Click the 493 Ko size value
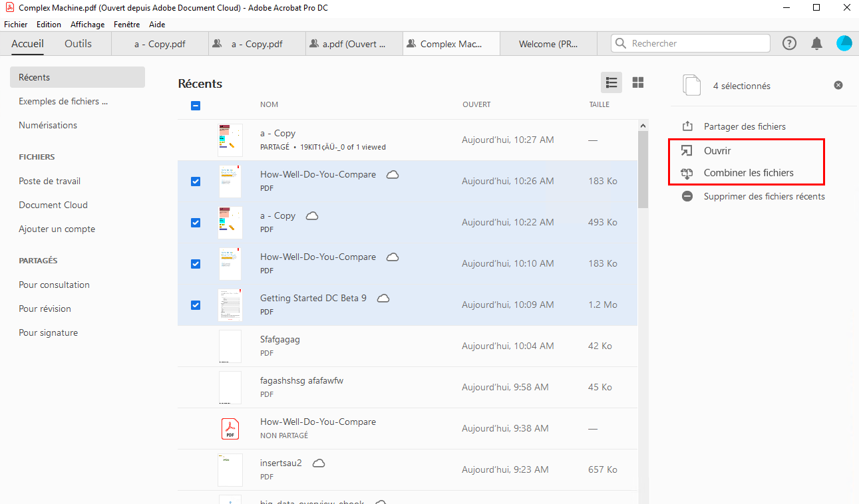Viewport: 859px width, 504px height. 603,222
